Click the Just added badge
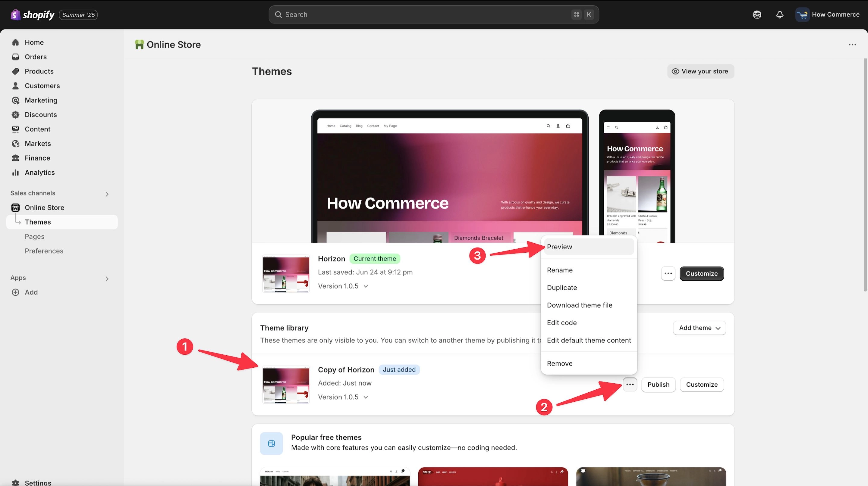This screenshot has height=486, width=868. [x=399, y=369]
